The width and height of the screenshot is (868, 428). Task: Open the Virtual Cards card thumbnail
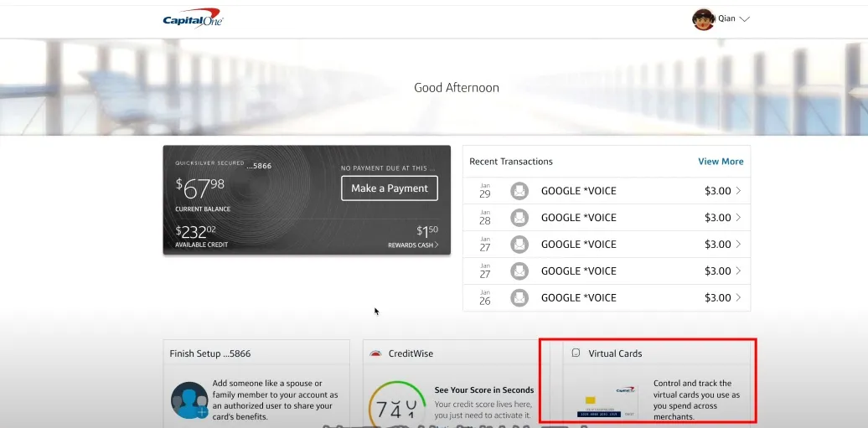[x=607, y=404]
